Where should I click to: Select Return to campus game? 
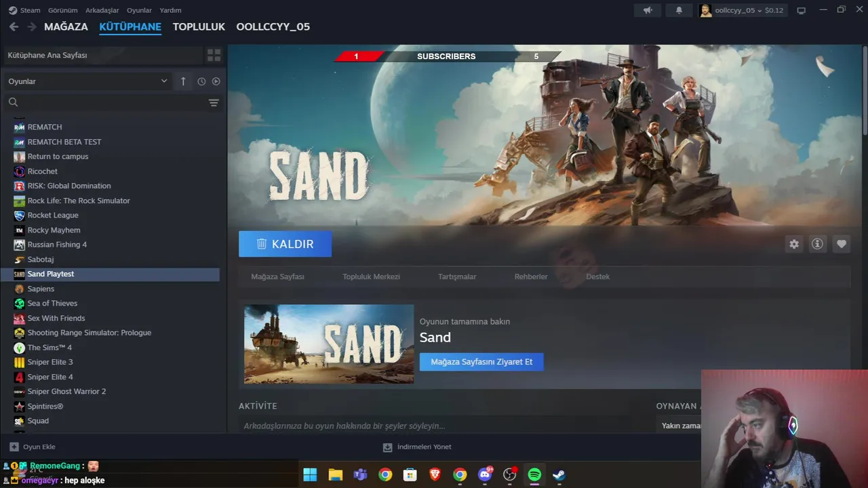click(58, 157)
